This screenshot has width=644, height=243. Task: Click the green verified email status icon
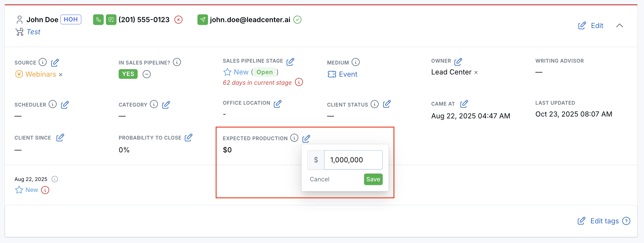coord(298,20)
